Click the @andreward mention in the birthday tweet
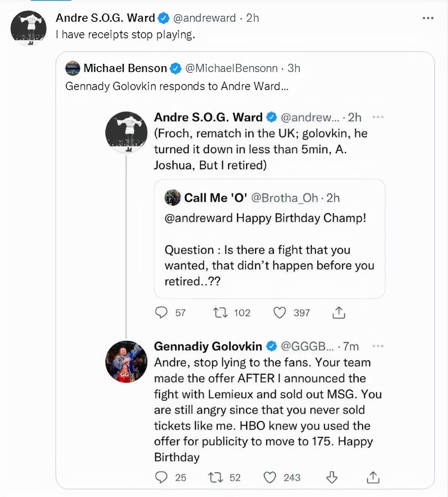Viewport: 448px width, 497px height. click(198, 218)
